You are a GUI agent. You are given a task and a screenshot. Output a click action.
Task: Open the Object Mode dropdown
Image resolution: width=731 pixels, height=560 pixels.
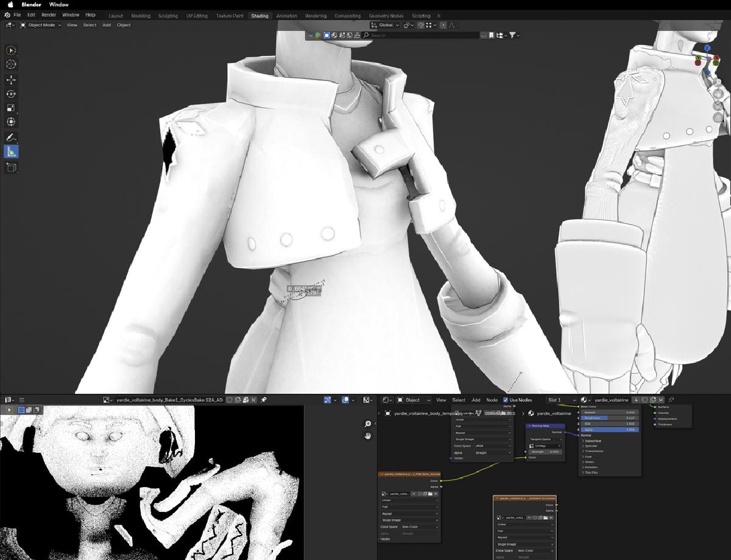[x=41, y=25]
